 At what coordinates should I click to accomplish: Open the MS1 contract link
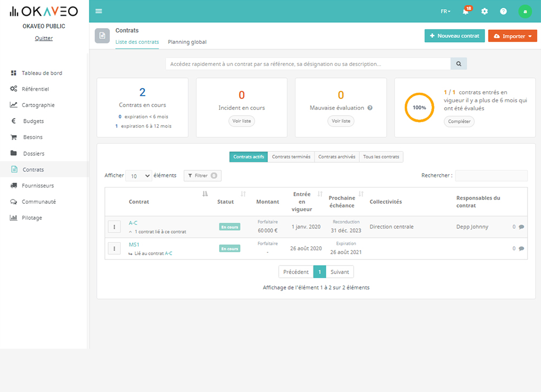(134, 245)
